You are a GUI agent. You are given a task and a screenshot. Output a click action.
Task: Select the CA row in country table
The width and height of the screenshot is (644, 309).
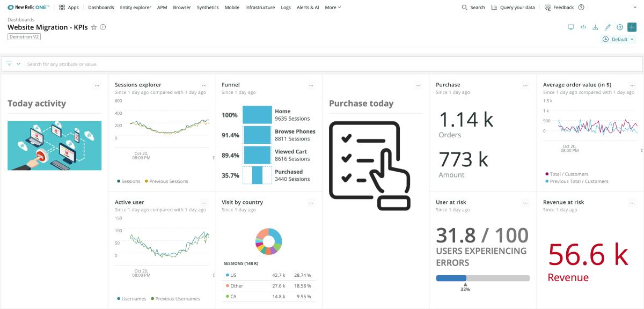click(x=268, y=296)
